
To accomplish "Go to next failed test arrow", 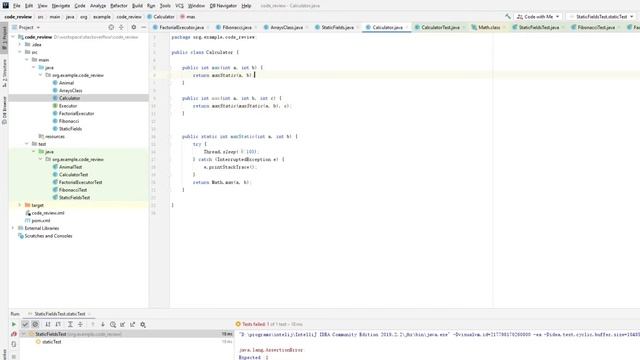I will (x=102, y=324).
